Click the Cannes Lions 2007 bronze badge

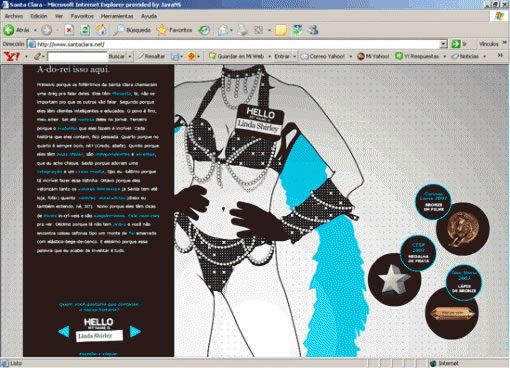point(433,202)
